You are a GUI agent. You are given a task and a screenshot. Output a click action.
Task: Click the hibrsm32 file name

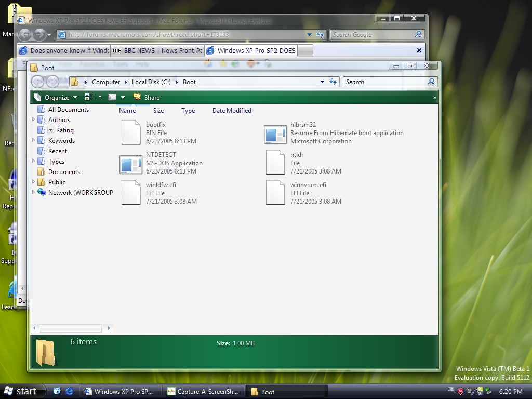tap(303, 125)
